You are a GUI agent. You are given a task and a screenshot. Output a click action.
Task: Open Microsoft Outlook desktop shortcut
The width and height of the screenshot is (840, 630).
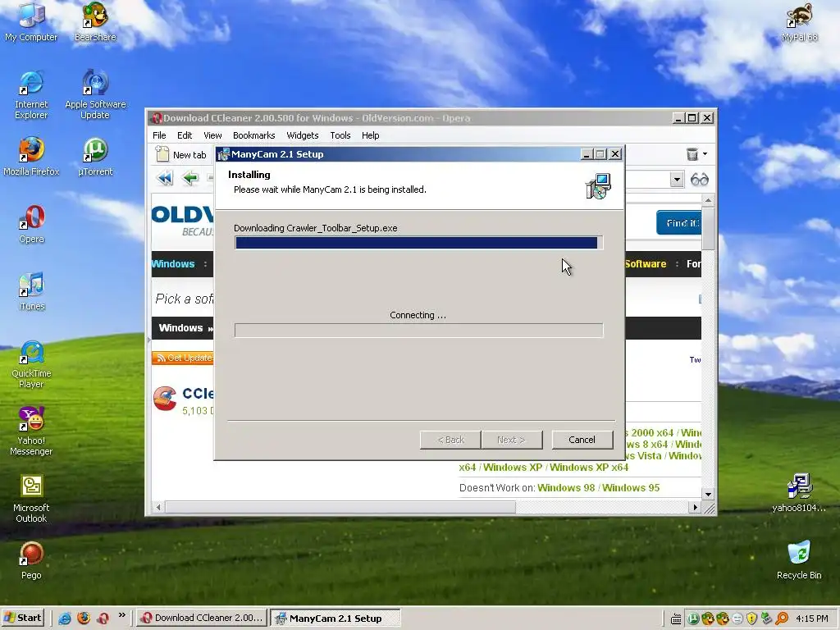31,499
